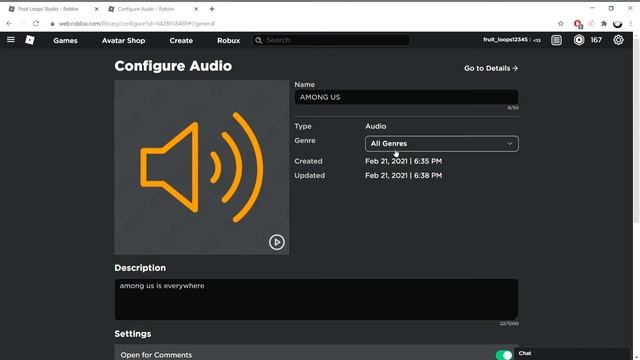Click the Robux balance icon
Viewport: 640px width, 360px height.
tap(579, 40)
